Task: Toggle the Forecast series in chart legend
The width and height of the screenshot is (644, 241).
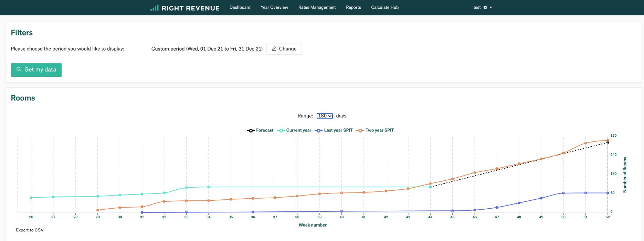Action: pyautogui.click(x=260, y=130)
